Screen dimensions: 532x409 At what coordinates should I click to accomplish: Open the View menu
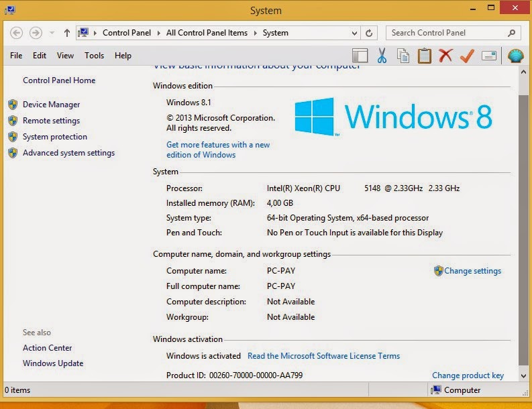(65, 55)
